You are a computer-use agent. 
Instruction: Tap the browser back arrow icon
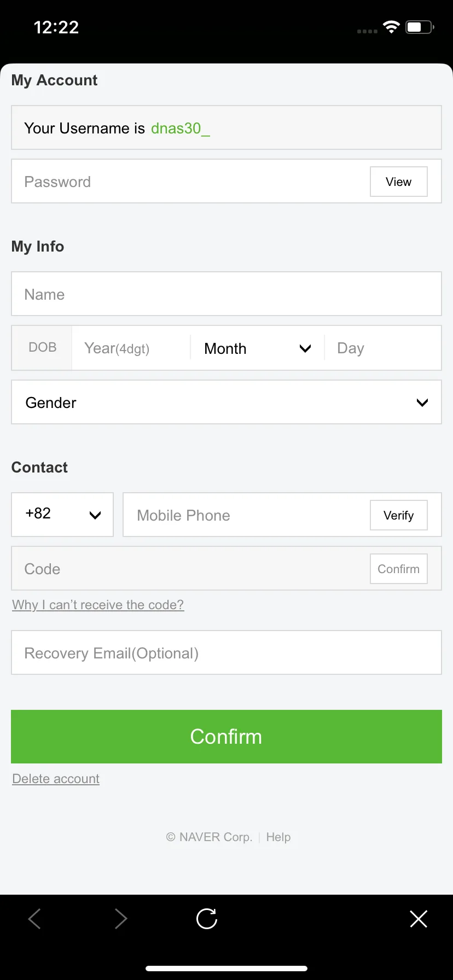click(x=34, y=919)
